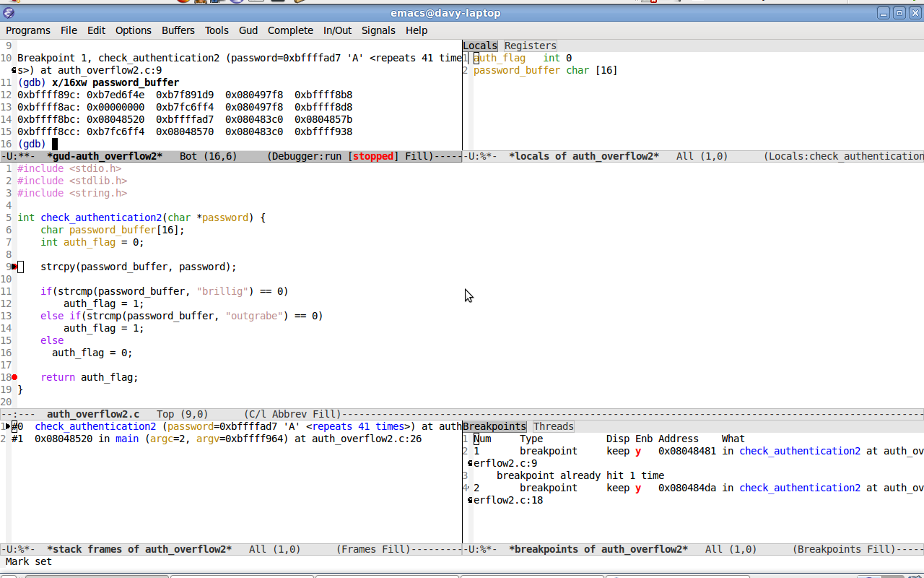924x578 pixels.
Task: Click '*breakpoints of auth_overflow2*' in mode line
Action: point(598,549)
